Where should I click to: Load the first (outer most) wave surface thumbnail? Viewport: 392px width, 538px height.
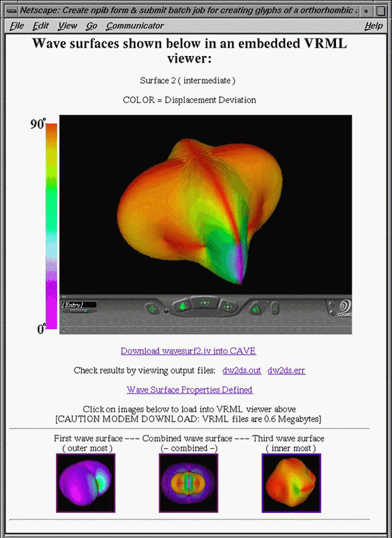[x=86, y=483]
